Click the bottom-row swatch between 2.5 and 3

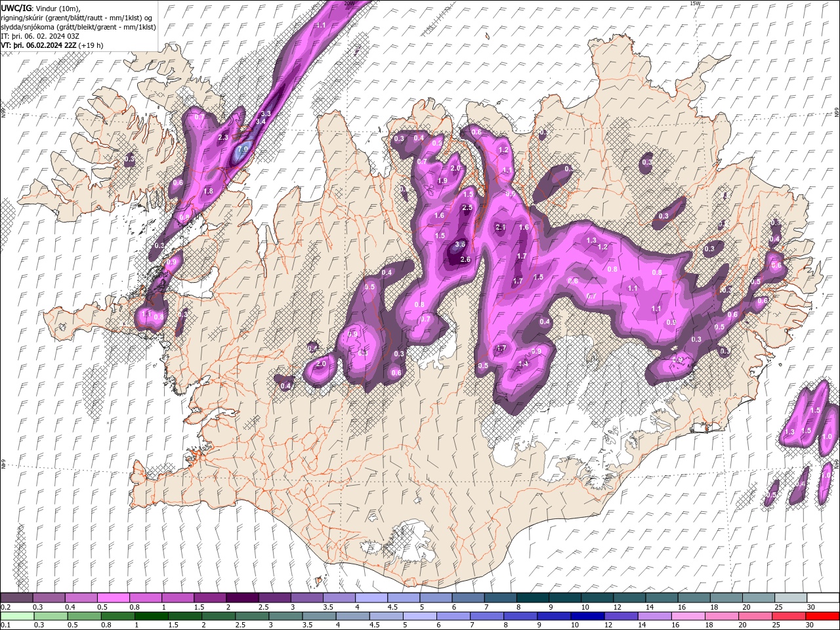click(252, 616)
